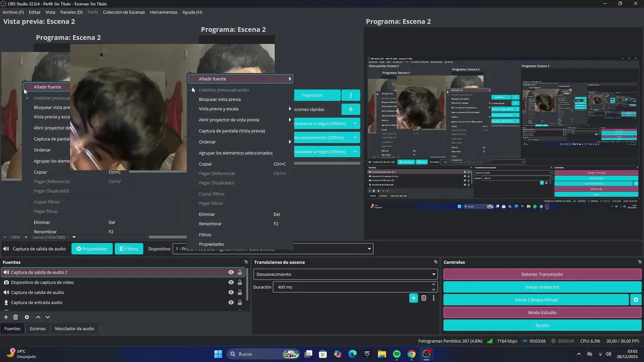Screen dimensions: 644x362
Task: Toggle visibility of Captura de salida de audio
Action: (231, 293)
